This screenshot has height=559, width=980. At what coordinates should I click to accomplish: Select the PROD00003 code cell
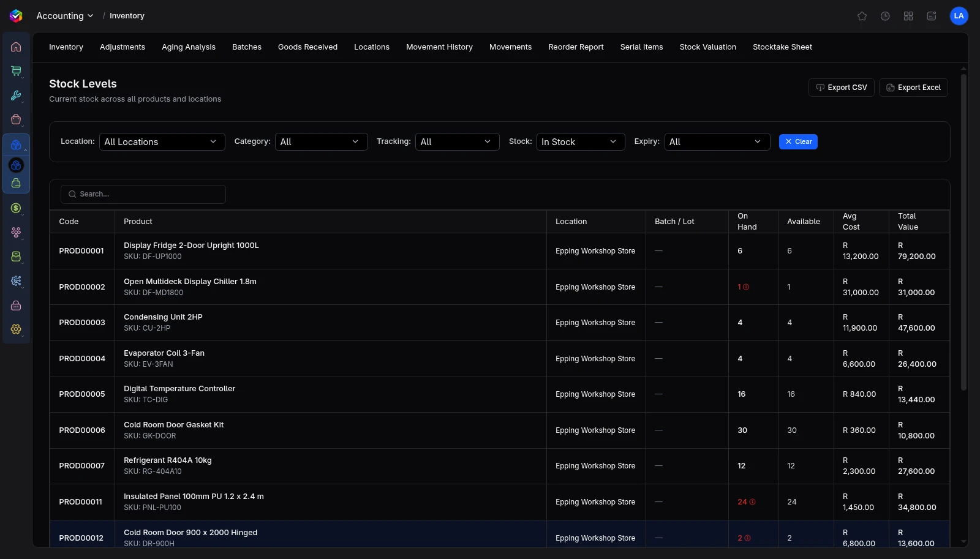[82, 323]
